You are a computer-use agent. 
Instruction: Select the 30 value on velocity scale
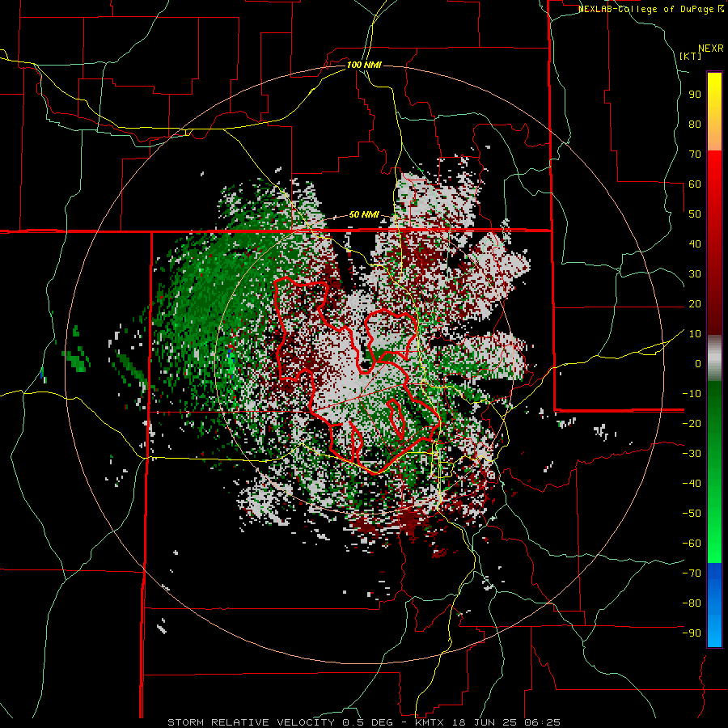(695, 274)
